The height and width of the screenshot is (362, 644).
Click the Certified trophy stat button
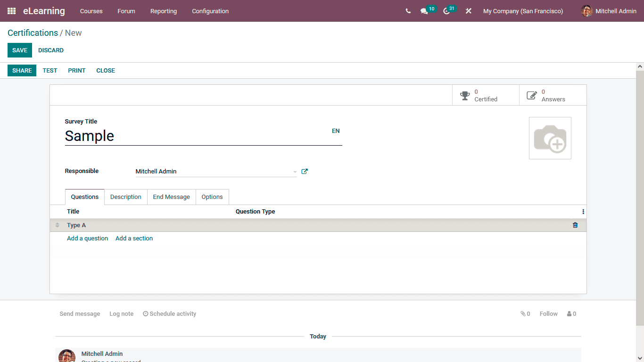tap(486, 95)
